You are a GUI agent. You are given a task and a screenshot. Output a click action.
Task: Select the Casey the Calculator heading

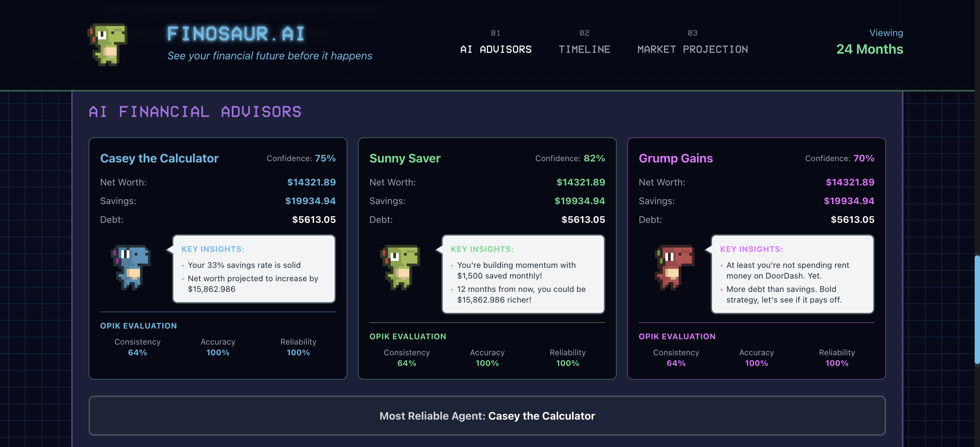159,158
